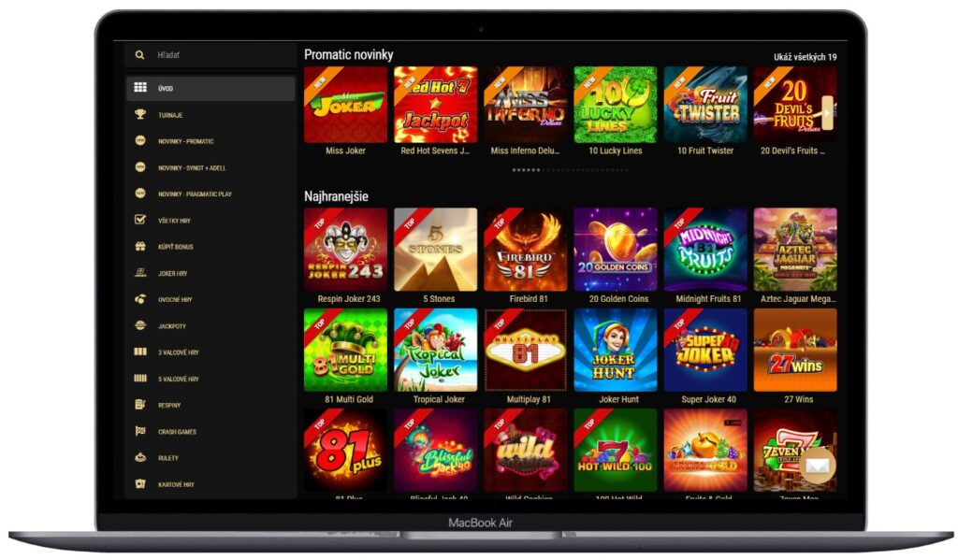958x560 pixels.
Task: Play the Respin Joker 243 thumbnail
Action: click(x=346, y=250)
